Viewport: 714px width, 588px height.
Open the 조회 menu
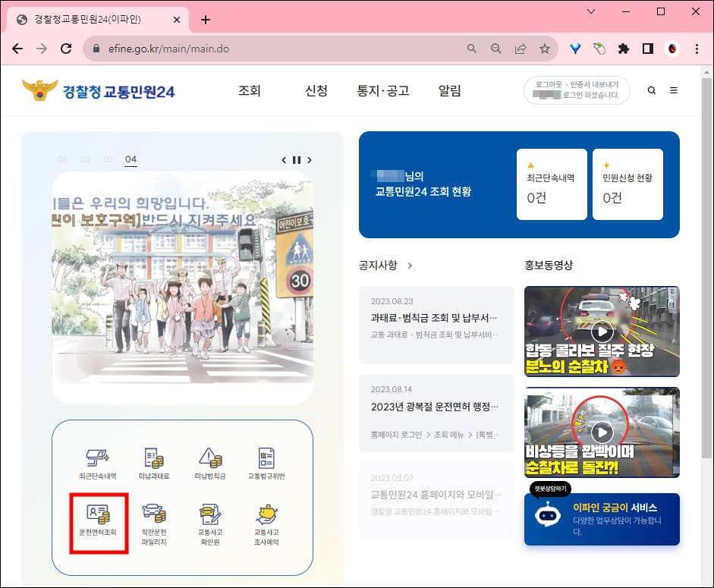250,90
